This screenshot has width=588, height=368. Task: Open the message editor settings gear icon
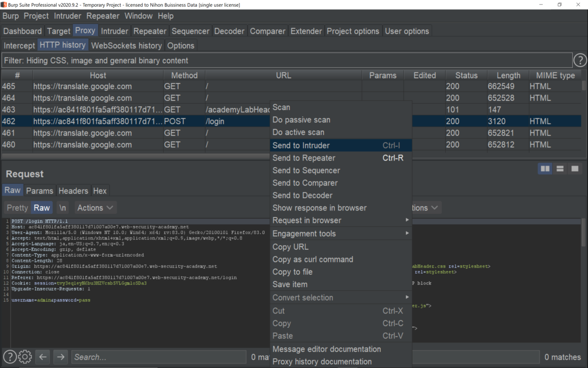pos(25,357)
